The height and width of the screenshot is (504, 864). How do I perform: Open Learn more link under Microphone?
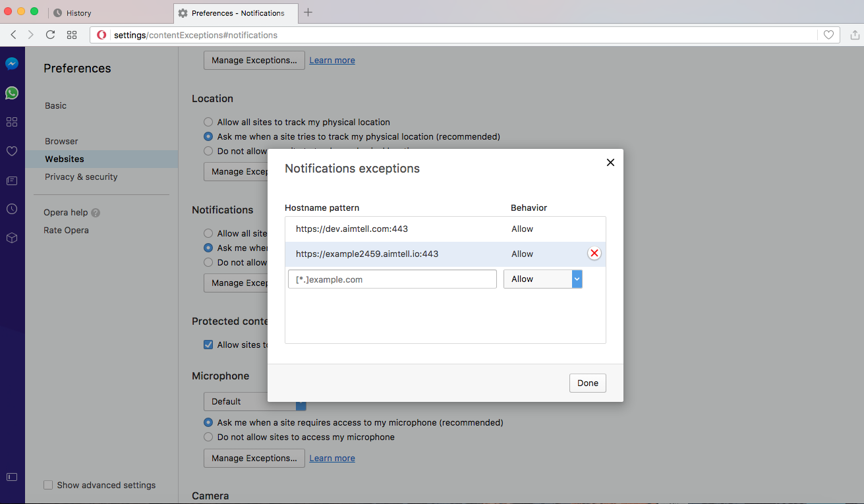click(x=332, y=458)
